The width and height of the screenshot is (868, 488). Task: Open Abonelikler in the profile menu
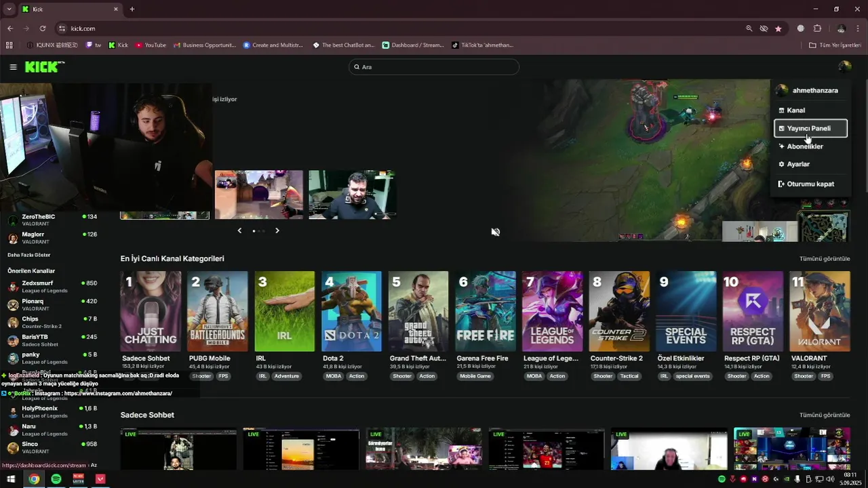810,146
